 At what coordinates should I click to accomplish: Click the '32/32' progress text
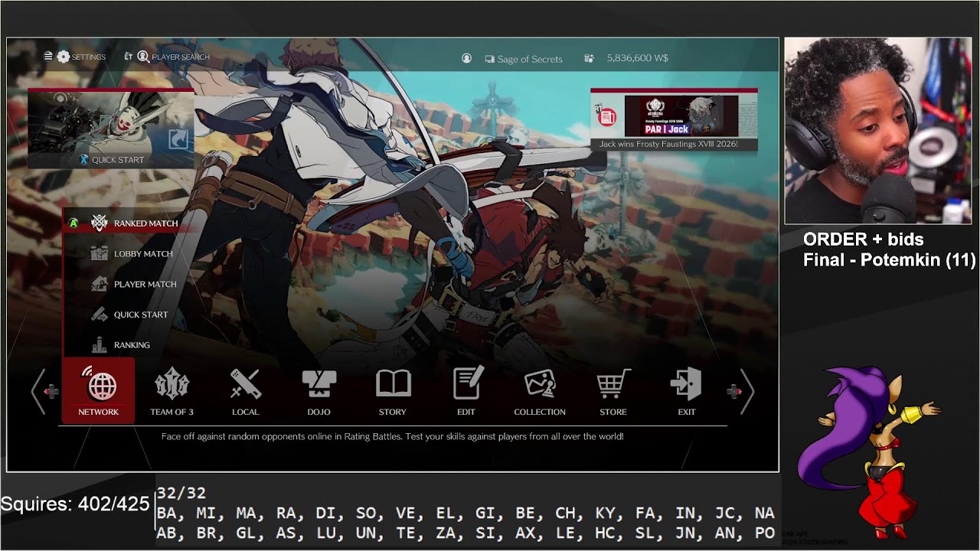[x=181, y=494]
